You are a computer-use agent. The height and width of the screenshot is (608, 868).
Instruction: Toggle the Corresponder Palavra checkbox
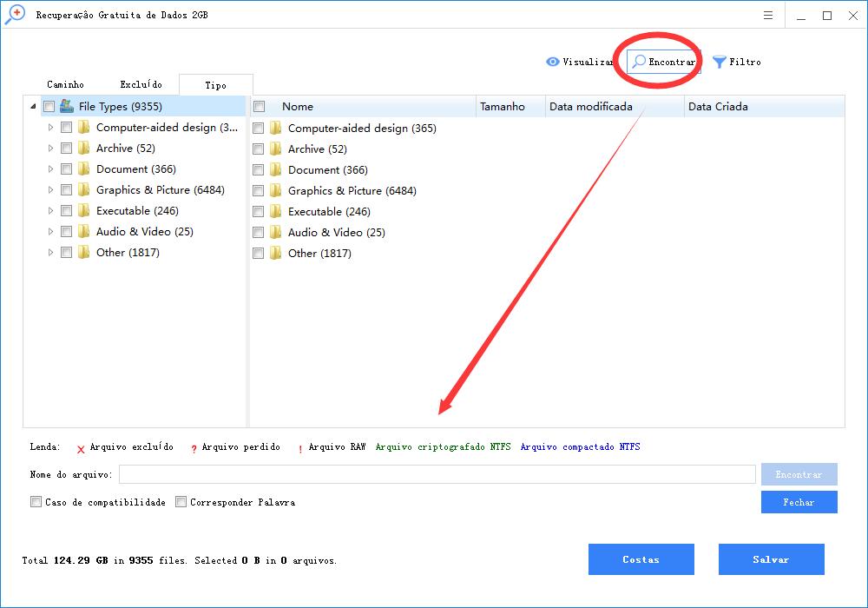181,502
